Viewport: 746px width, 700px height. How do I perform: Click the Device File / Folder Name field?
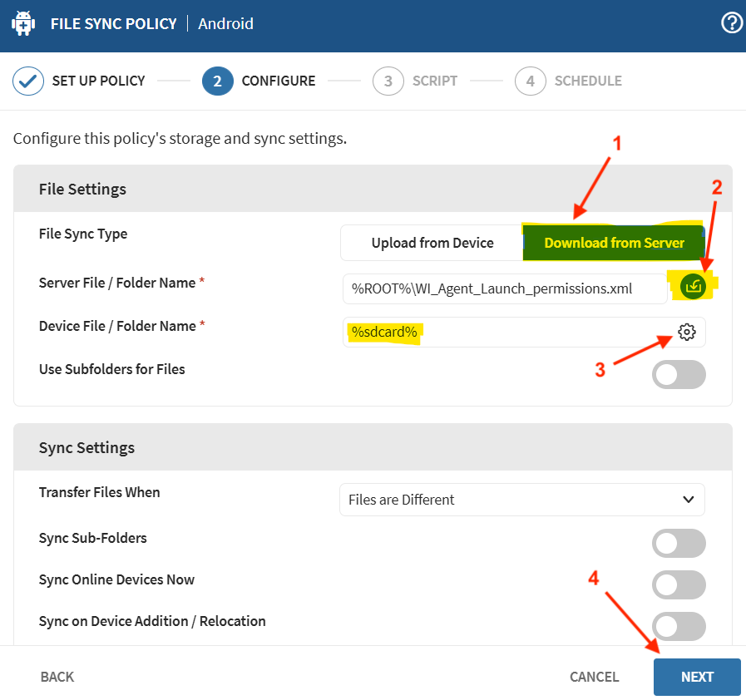click(507, 332)
